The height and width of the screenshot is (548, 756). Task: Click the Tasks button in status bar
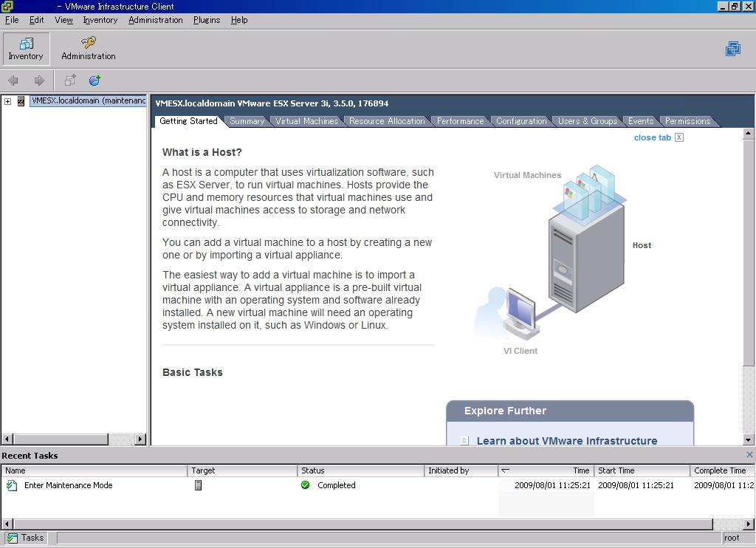26,538
